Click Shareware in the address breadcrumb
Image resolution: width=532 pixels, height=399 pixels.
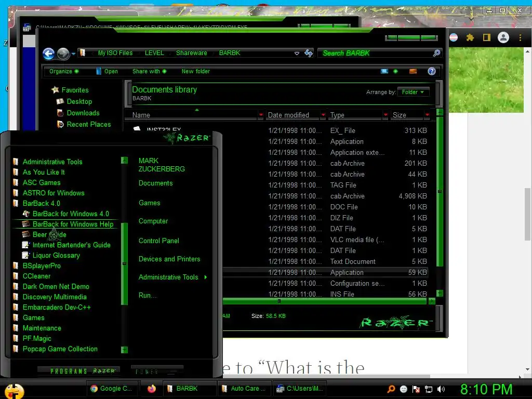click(x=191, y=53)
